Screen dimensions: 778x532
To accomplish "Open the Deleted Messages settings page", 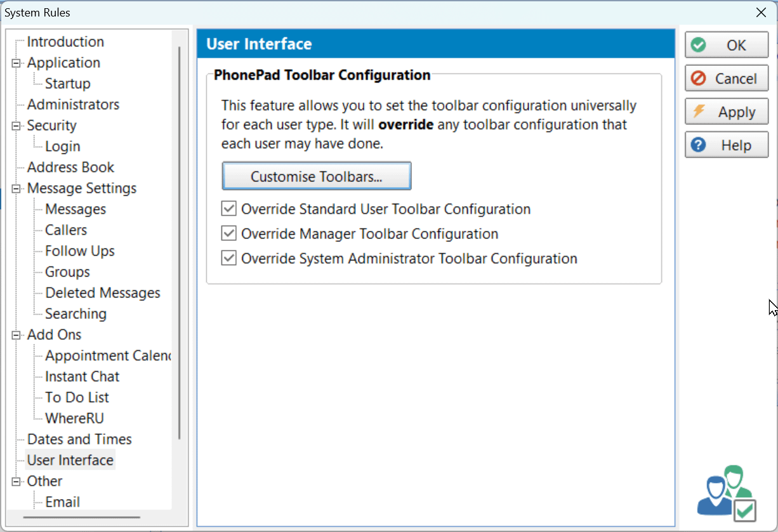I will point(102,293).
